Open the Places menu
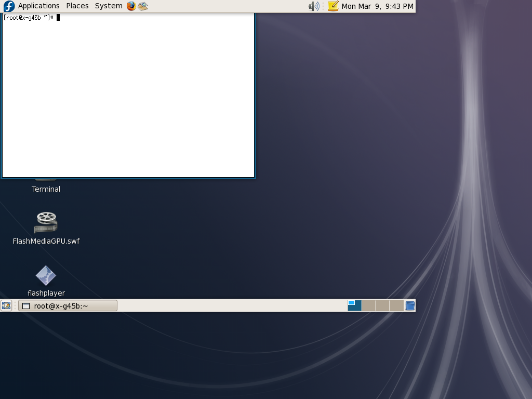The height and width of the screenshot is (399, 532). point(77,6)
